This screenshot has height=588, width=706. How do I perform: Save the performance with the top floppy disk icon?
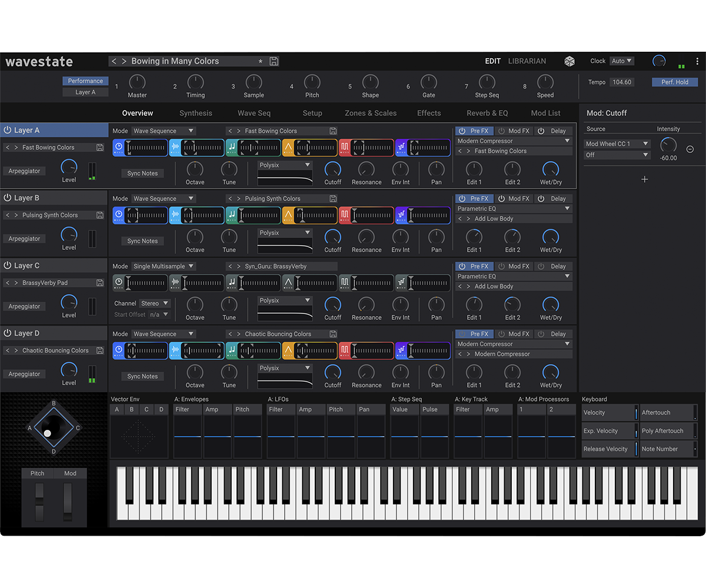[x=274, y=61]
